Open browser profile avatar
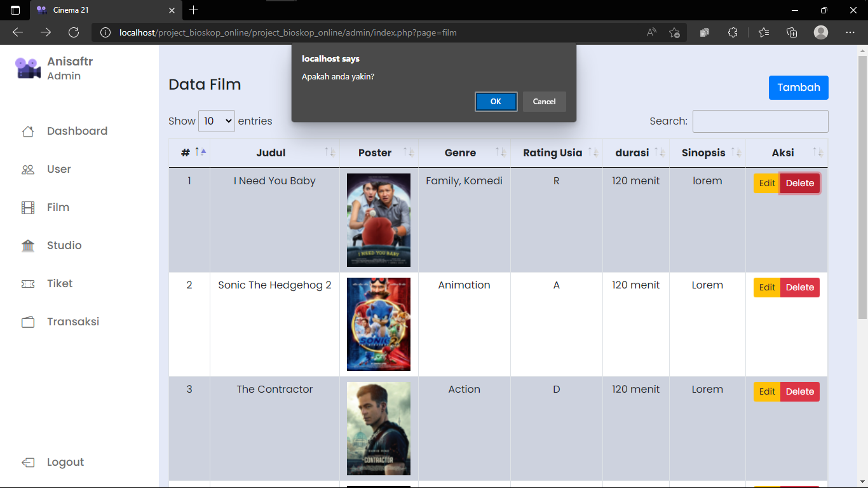 tap(821, 32)
